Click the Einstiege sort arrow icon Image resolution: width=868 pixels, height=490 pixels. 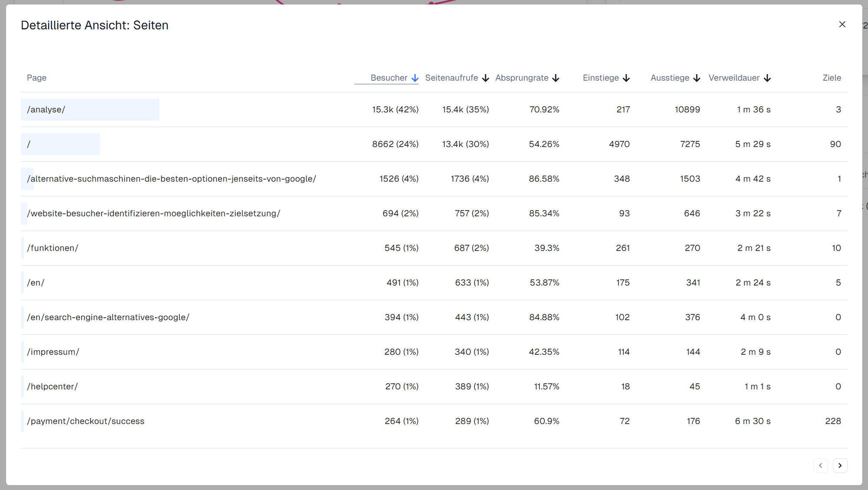coord(626,78)
